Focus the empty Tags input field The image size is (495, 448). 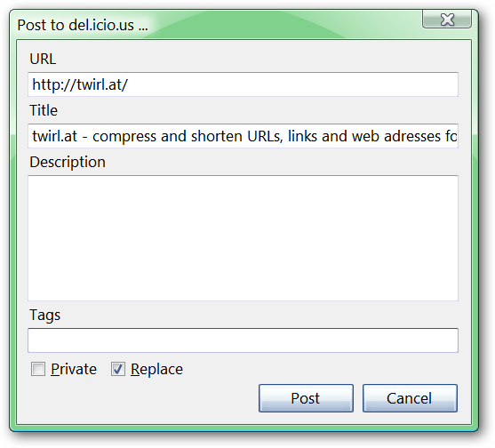(x=243, y=340)
